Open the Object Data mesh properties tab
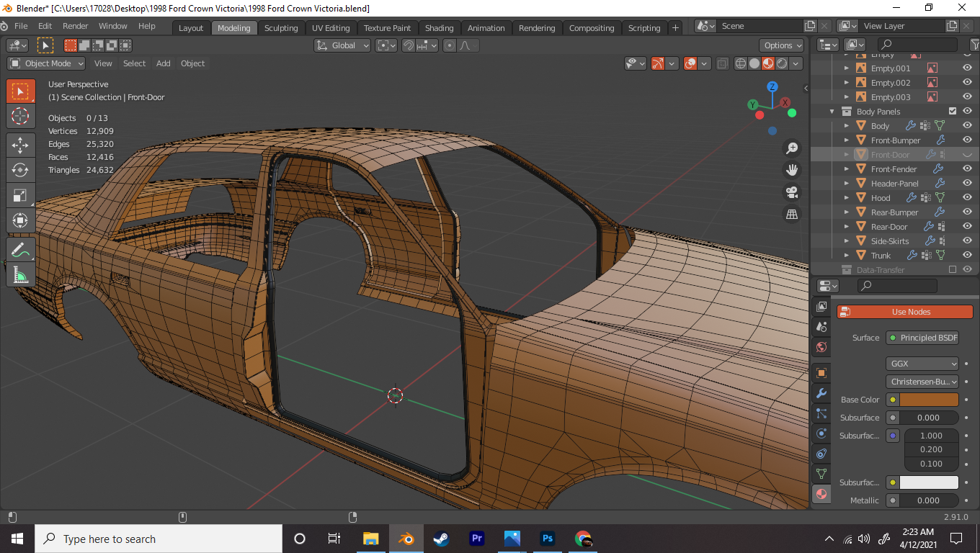This screenshot has width=980, height=553. click(x=821, y=474)
